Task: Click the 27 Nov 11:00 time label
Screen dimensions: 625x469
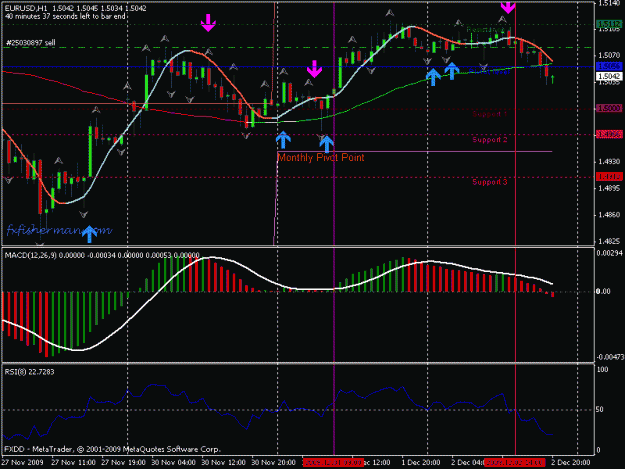Action: (x=73, y=463)
